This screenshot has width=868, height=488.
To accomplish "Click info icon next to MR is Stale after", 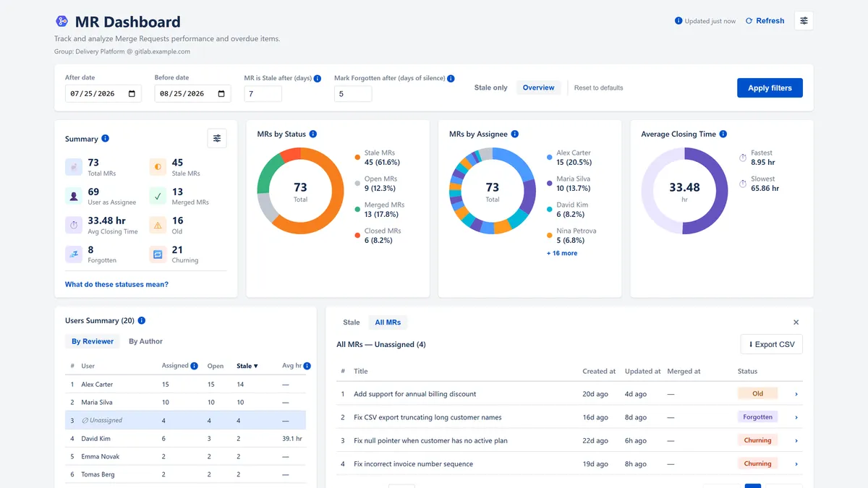I will coord(318,78).
